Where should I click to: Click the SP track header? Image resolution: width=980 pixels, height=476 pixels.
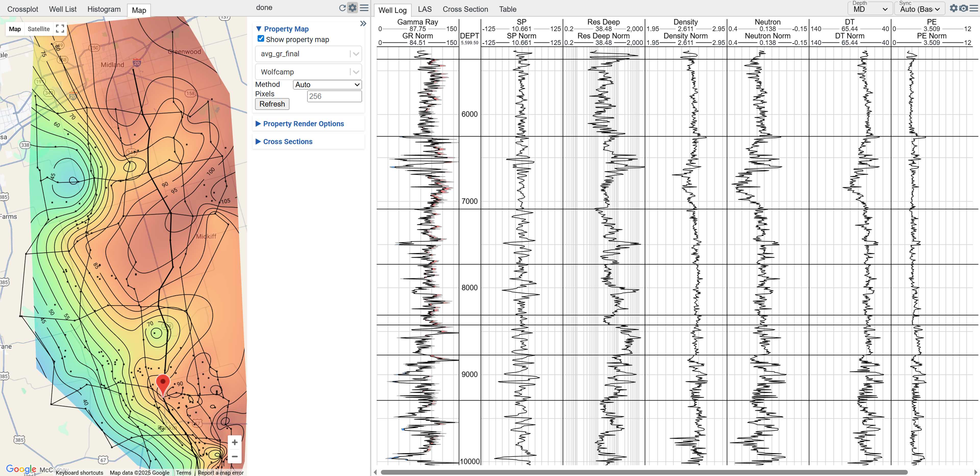point(521,22)
